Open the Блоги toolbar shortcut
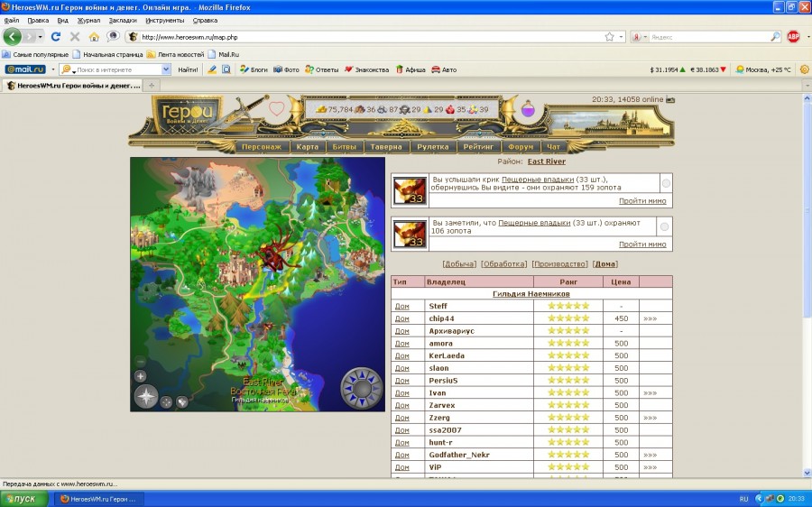Screen dimensions: 812x507 click(254, 69)
